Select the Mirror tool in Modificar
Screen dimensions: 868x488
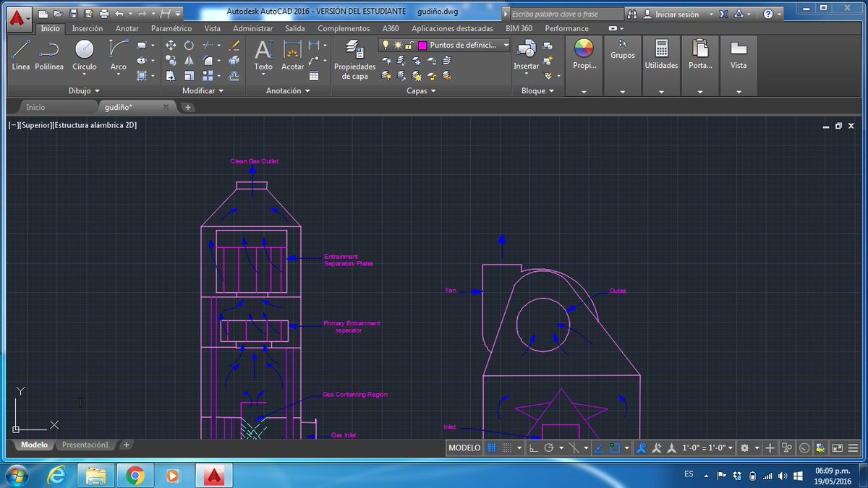(189, 60)
